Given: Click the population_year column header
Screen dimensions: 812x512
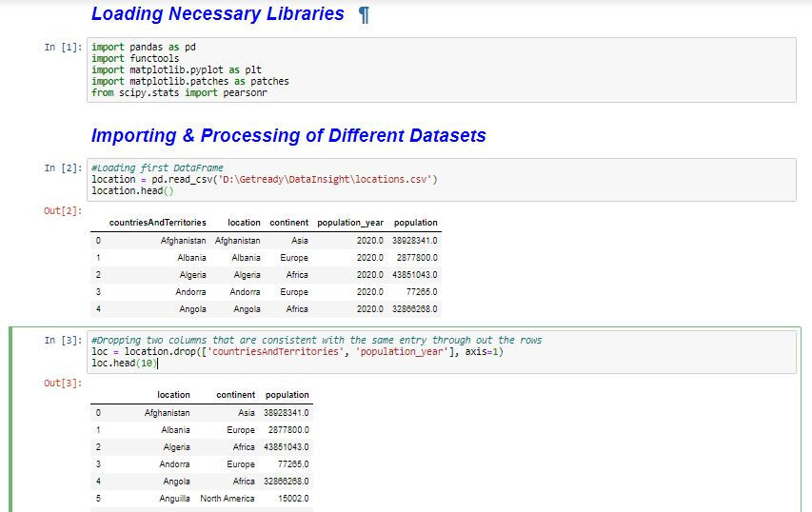Looking at the screenshot, I should (x=350, y=223).
